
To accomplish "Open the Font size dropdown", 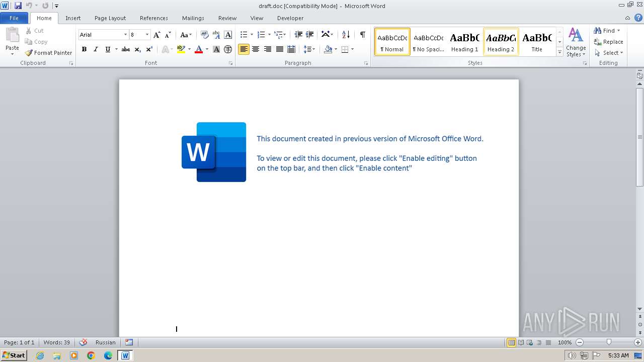I will tap(147, 35).
